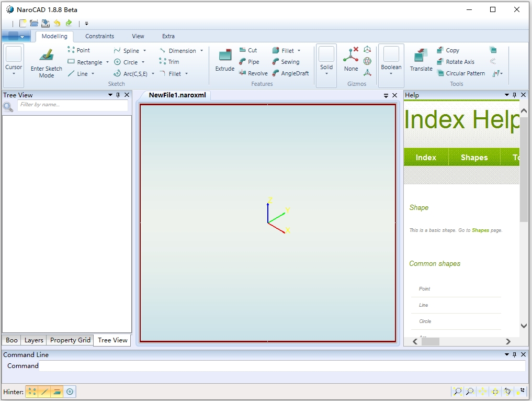
Task: Close the Tree View panel
Action: [x=127, y=95]
